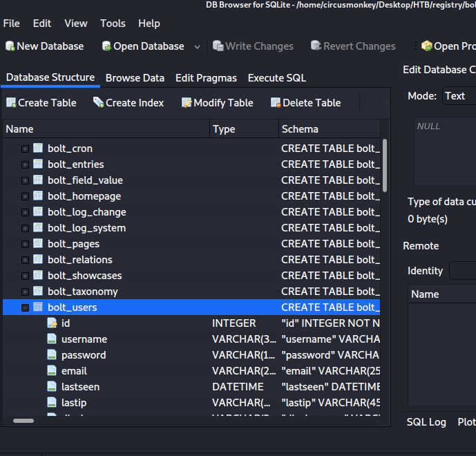Open the View menu
This screenshot has width=476, height=456.
click(76, 23)
